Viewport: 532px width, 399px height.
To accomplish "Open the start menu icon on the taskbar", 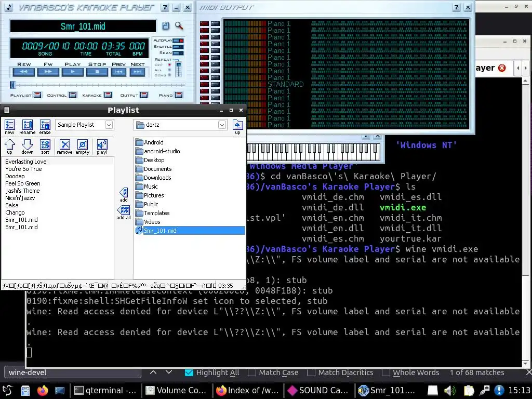I will (x=7, y=391).
